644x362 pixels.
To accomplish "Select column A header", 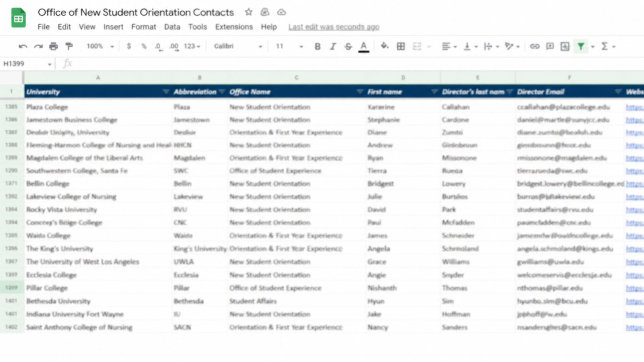I will click(x=98, y=78).
